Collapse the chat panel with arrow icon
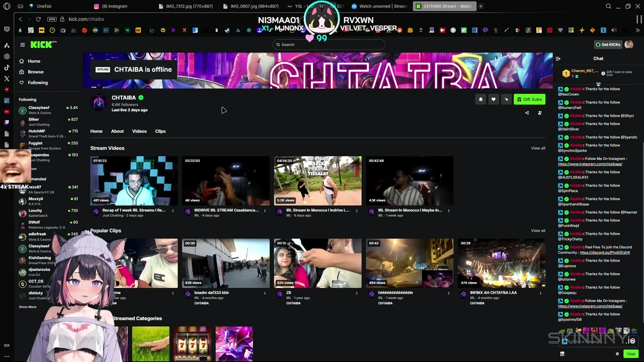 point(558,59)
